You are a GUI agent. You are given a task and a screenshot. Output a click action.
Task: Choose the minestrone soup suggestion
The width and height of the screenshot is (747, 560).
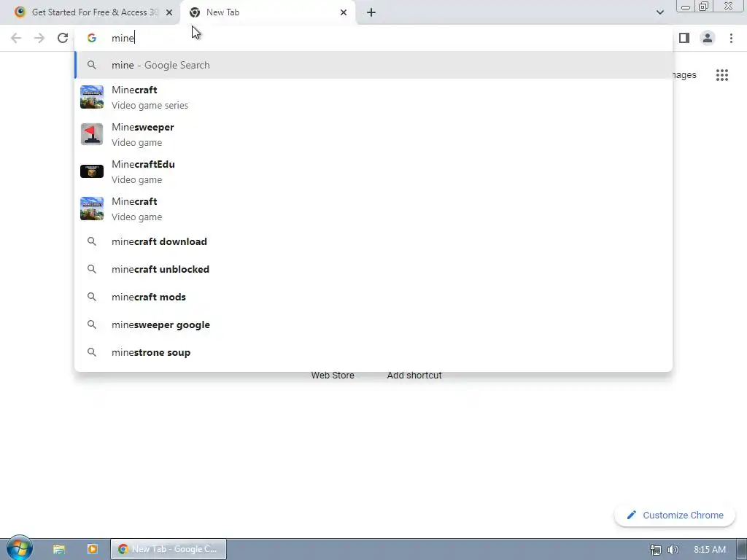coord(373,352)
